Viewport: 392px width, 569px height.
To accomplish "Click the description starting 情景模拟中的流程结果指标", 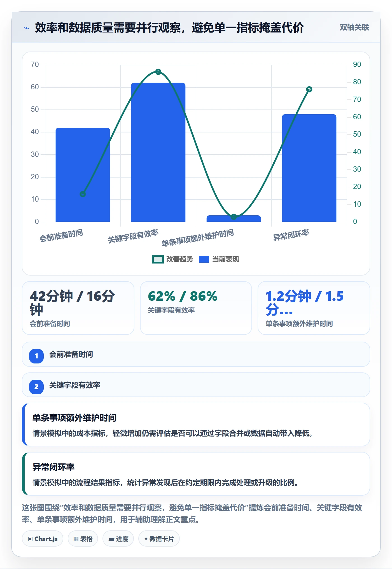I will (165, 482).
